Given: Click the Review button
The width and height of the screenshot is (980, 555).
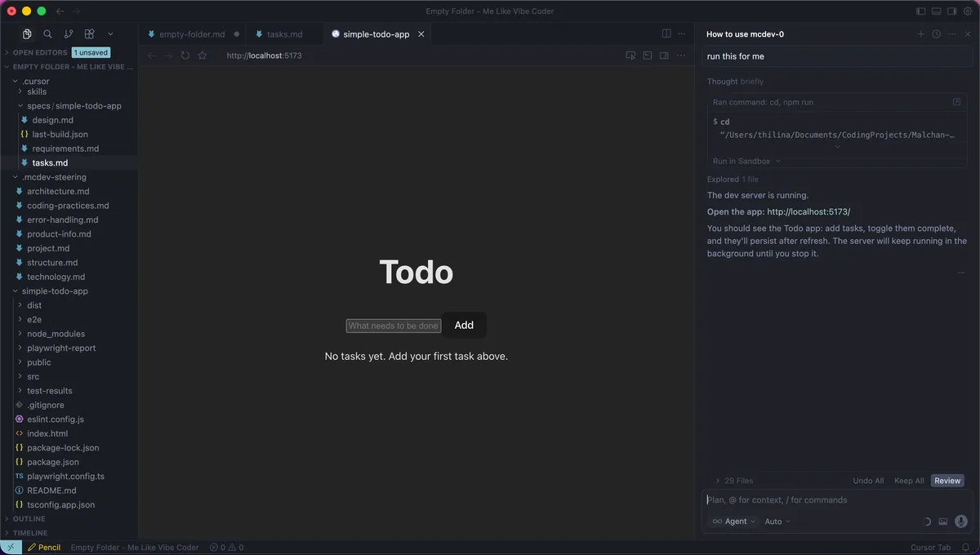Looking at the screenshot, I should tap(947, 481).
